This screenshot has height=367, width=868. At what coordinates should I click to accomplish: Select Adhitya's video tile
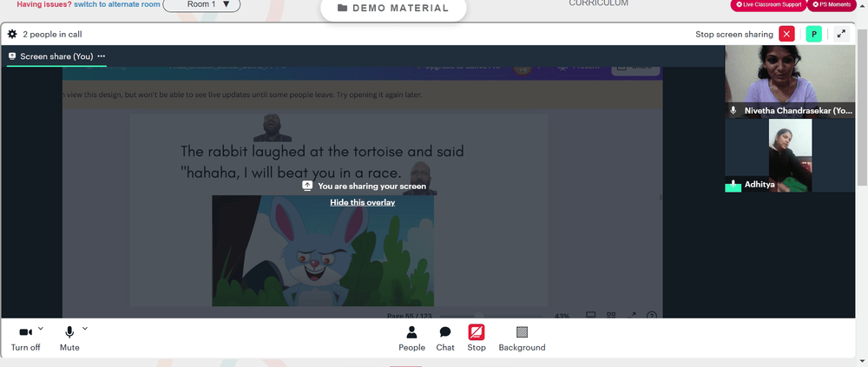pyautogui.click(x=790, y=155)
